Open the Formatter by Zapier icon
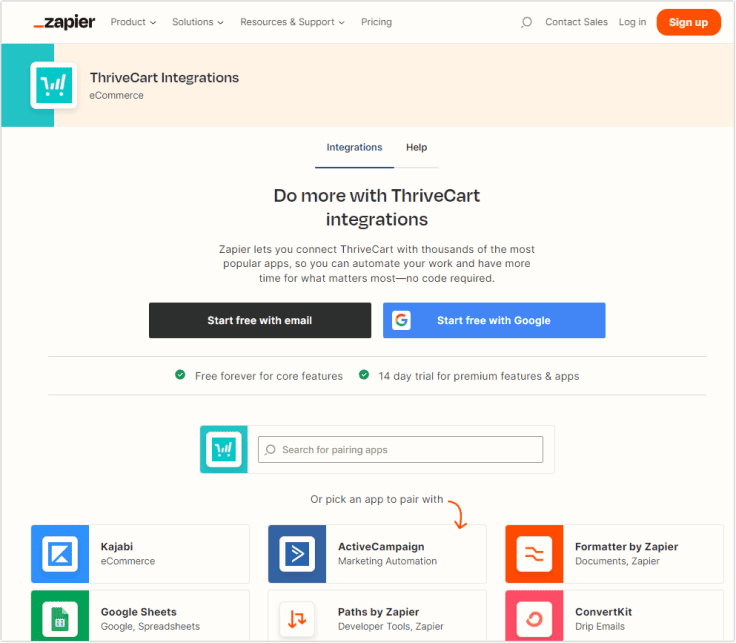The image size is (736, 643). (534, 554)
